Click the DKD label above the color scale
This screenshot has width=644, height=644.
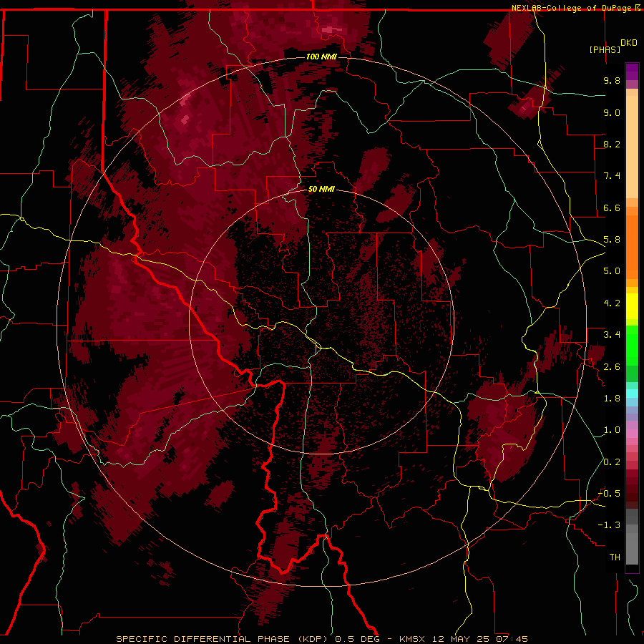tap(629, 43)
